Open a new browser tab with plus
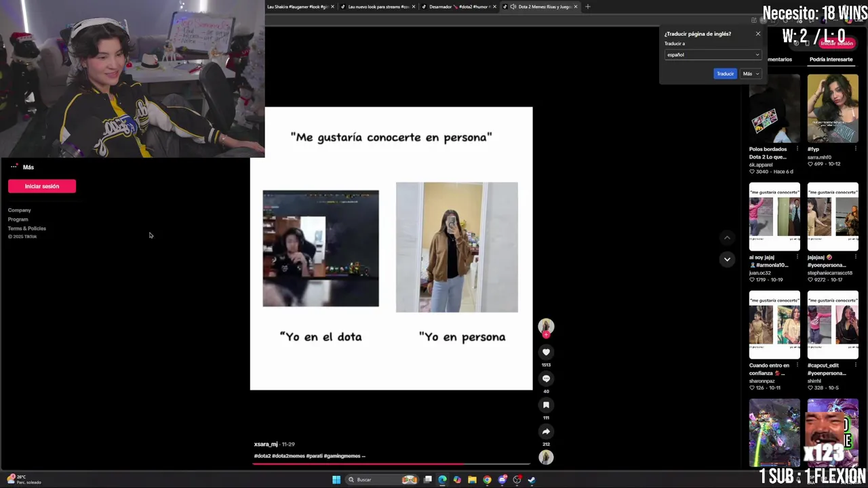 587,7
